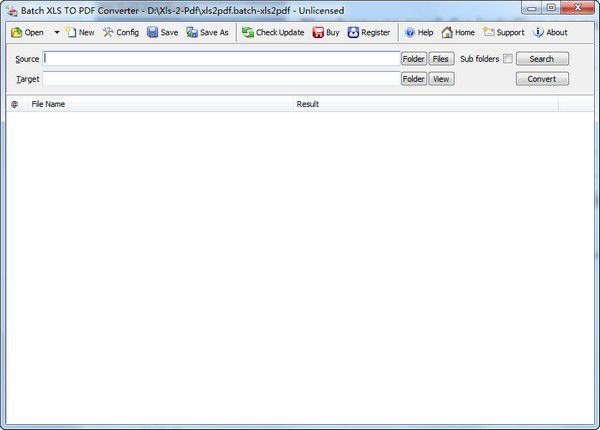Open the Config settings tool
The width and height of the screenshot is (600, 430).
pyautogui.click(x=121, y=33)
